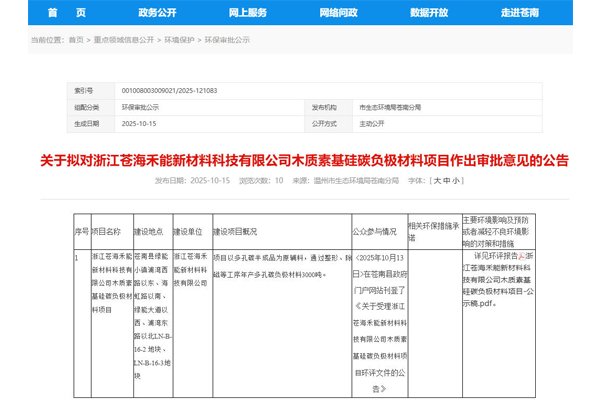Set font size to 小
This screenshot has height=400, width=600.
click(x=458, y=180)
